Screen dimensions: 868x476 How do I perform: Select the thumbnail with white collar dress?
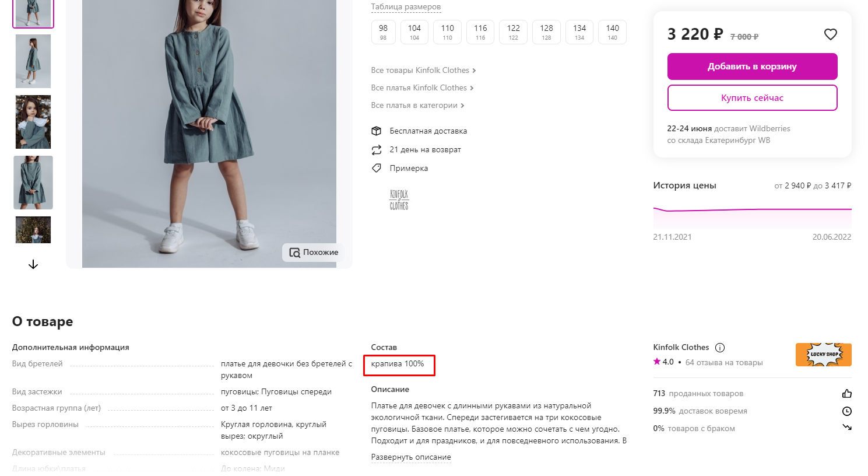coord(33,122)
